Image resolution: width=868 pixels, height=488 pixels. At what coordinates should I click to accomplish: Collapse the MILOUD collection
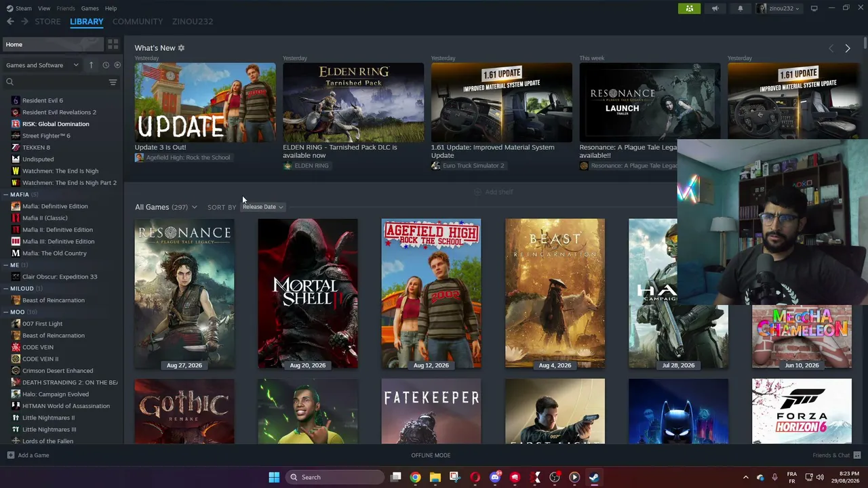(5, 288)
